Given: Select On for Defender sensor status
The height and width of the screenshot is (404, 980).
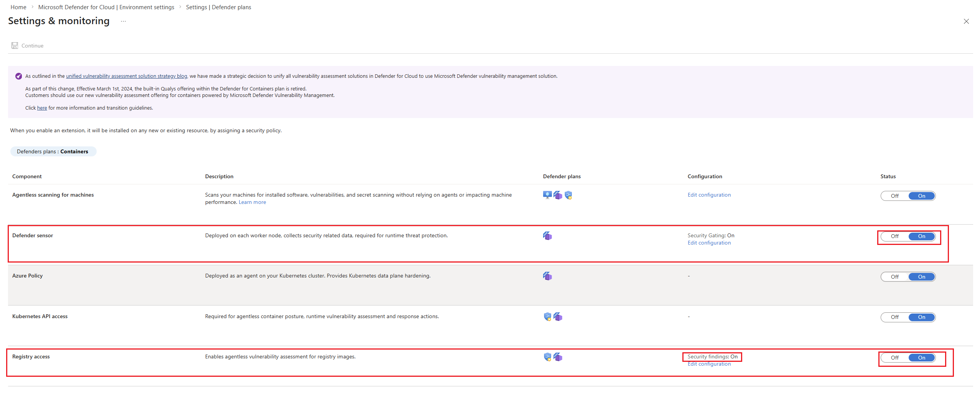Looking at the screenshot, I should [922, 236].
